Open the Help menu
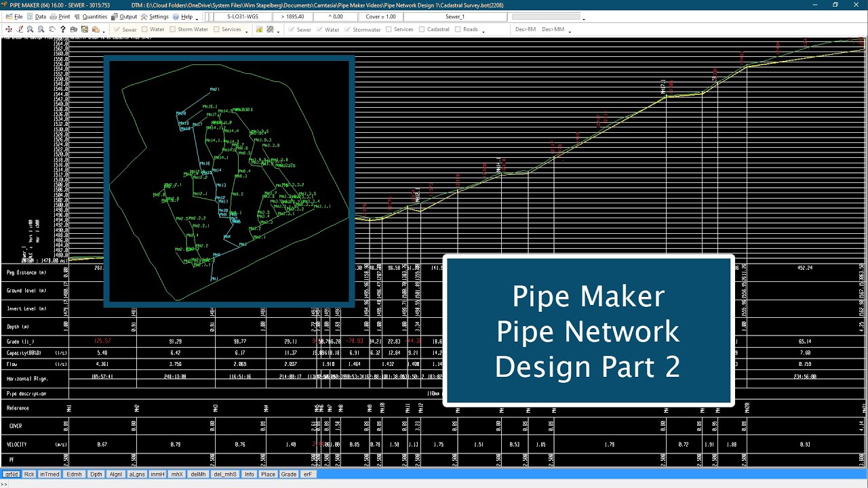Screen dimensions: 868x488 183,16
